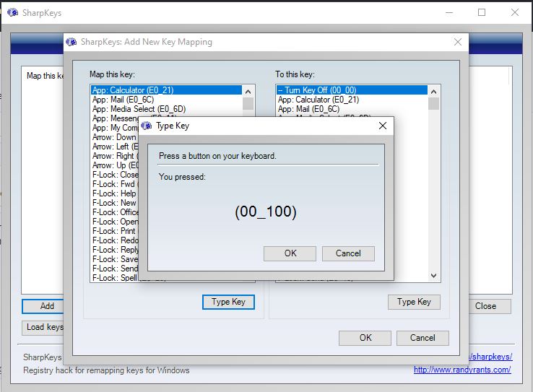Click the SharpKeys main window title icon
The height and width of the screenshot is (392, 533).
coord(13,13)
